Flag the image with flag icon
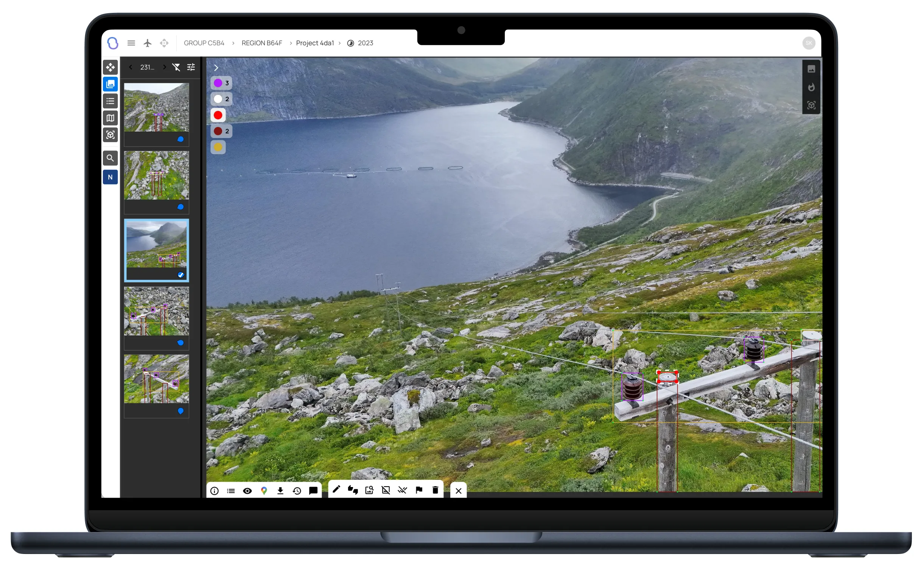 coord(419,490)
